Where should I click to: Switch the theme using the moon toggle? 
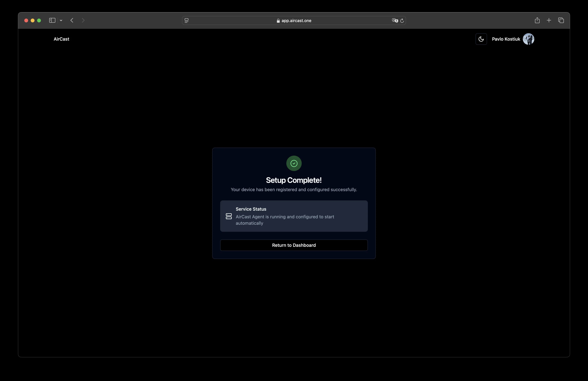(x=481, y=39)
